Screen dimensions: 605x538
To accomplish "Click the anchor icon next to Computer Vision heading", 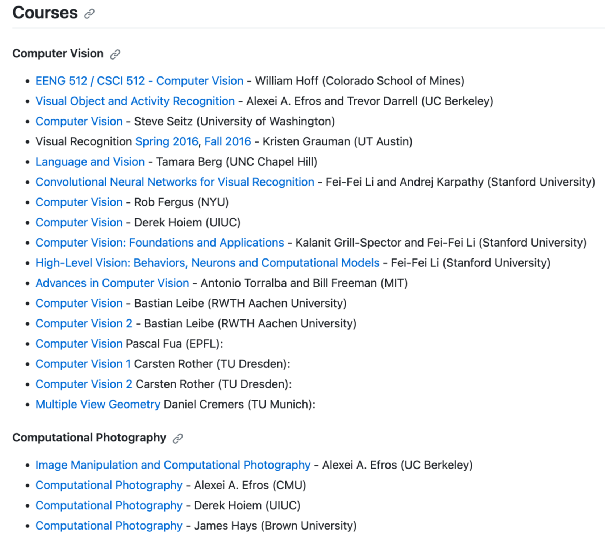I will pyautogui.click(x=115, y=54).
